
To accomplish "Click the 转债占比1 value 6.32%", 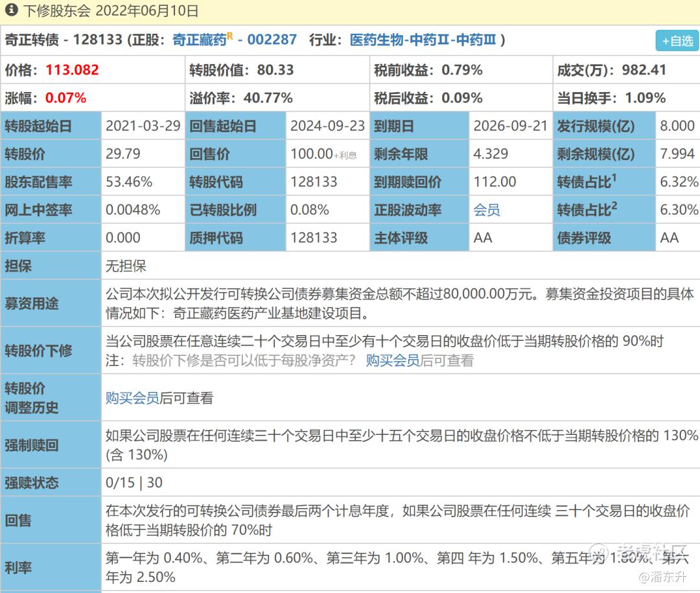I will [x=679, y=181].
